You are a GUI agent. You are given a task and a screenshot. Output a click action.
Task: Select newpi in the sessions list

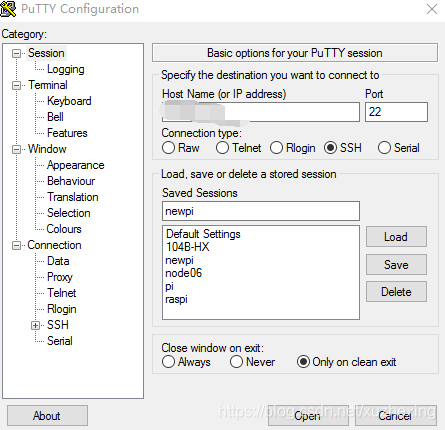click(179, 260)
